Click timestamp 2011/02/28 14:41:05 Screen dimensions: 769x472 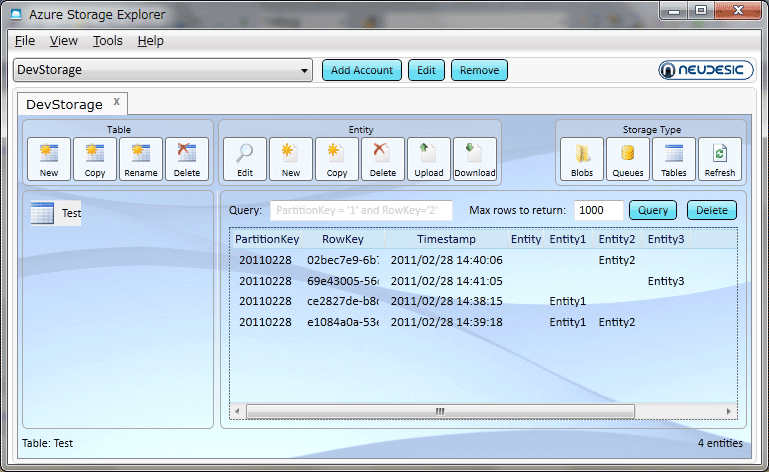pos(446,281)
